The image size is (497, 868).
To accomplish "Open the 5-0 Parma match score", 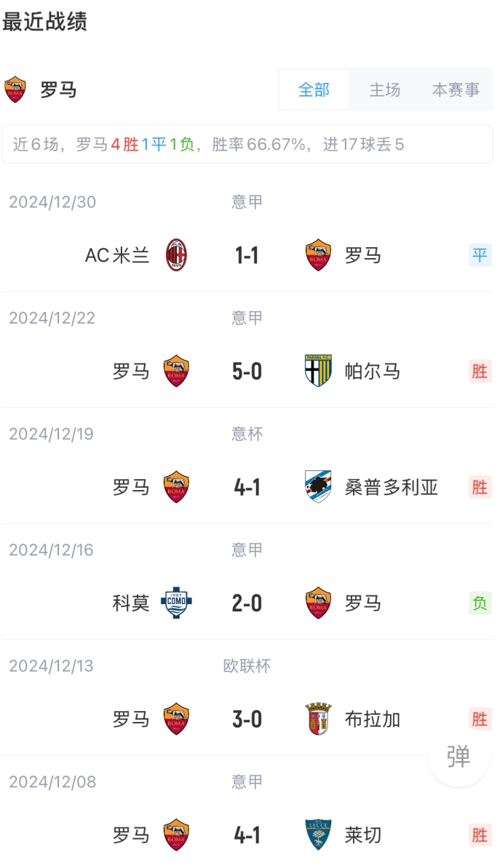I will tap(247, 371).
